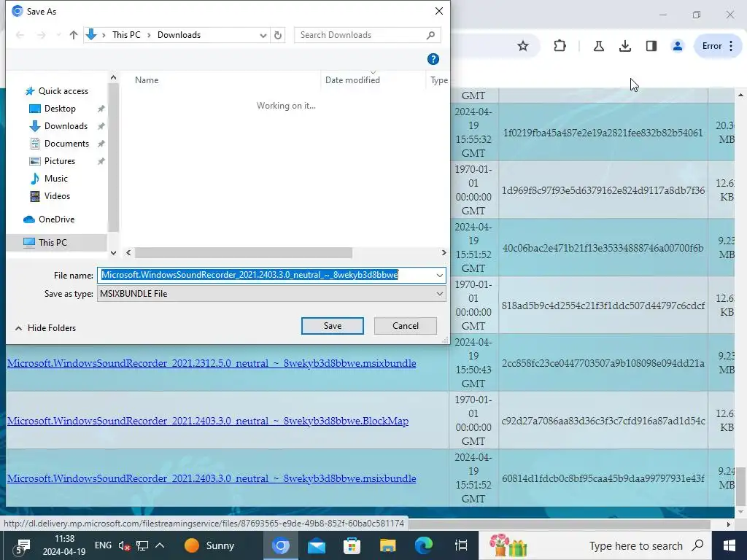Expand the address bar path dropdown
Viewport: 747px width, 560px height.
263,35
